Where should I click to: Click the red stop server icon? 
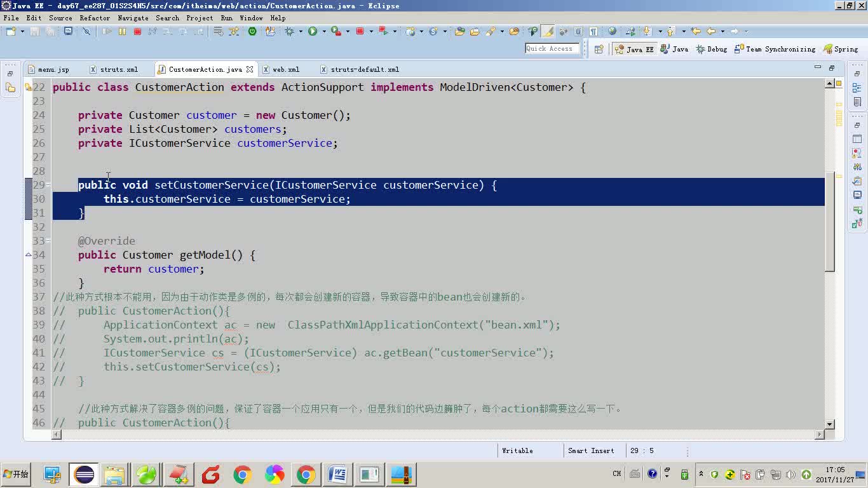360,31
